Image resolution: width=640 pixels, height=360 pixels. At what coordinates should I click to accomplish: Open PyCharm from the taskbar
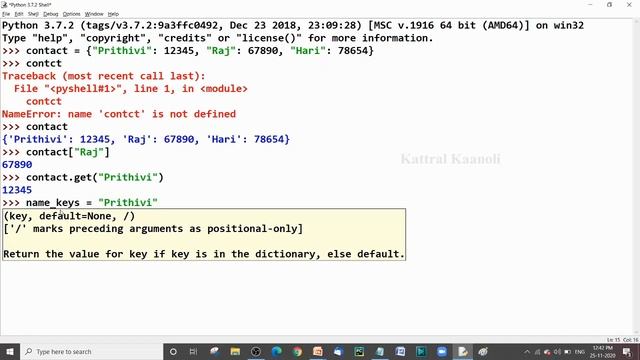tap(359, 351)
